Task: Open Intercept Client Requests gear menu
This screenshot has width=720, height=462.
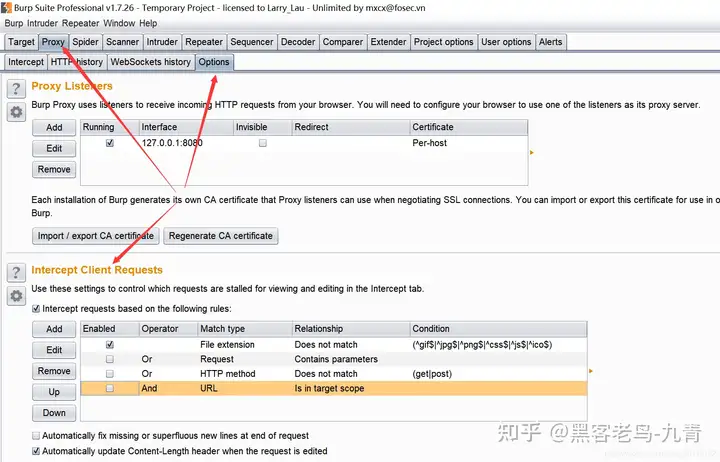Action: (x=16, y=296)
